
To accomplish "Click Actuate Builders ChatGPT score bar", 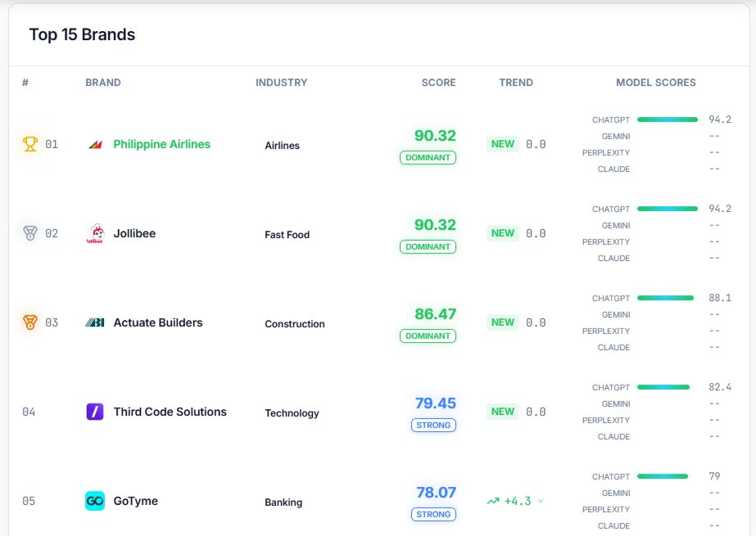I will point(665,298).
